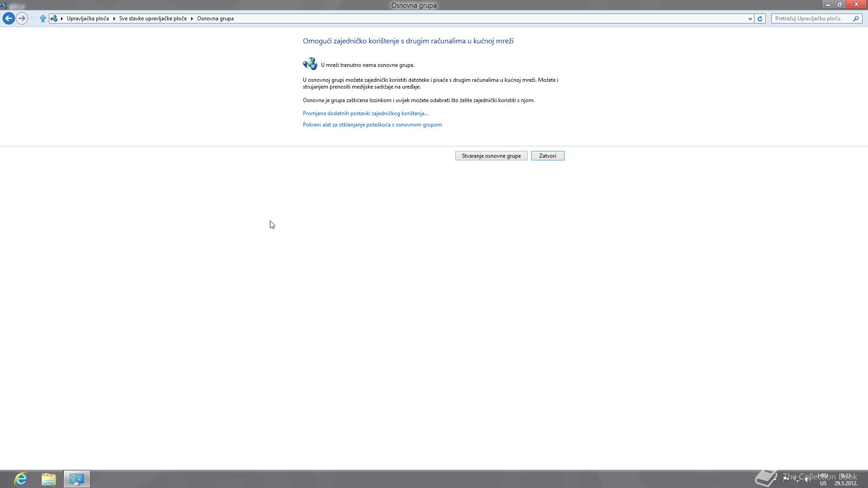868x488 pixels.
Task: Click the blue Back arrow button
Action: point(9,19)
